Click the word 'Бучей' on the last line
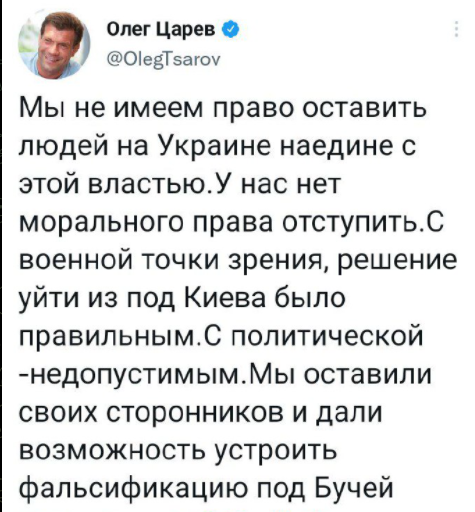475x512 pixels. tap(354, 488)
